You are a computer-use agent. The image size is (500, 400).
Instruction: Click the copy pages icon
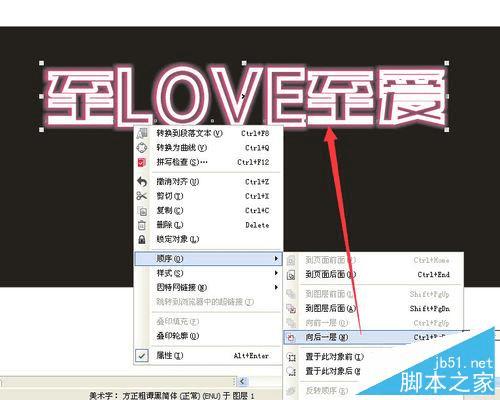pos(142,211)
